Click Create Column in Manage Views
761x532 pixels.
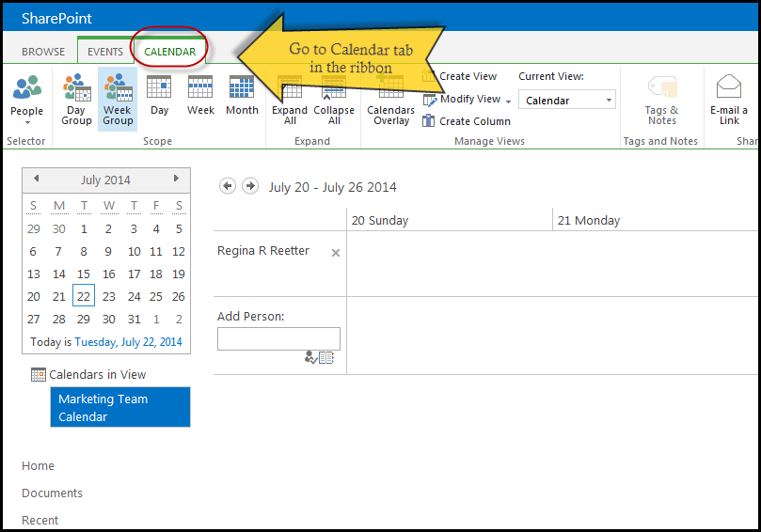coord(467,121)
